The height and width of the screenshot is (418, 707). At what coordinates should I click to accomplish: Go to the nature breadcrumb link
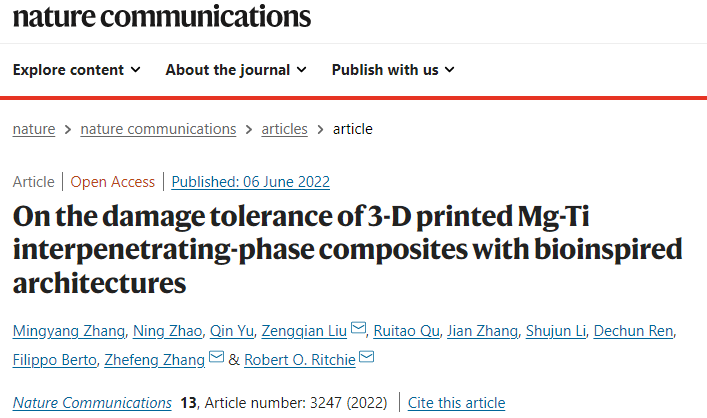[x=34, y=129]
